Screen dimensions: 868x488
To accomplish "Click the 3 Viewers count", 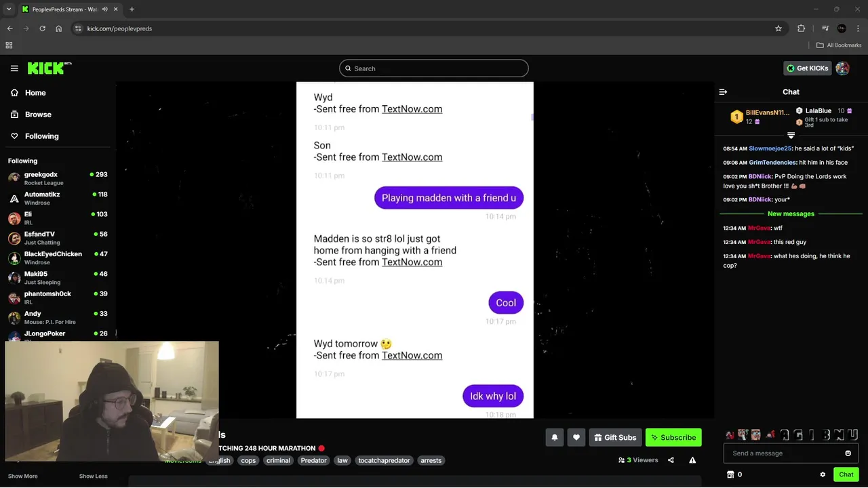I will [638, 460].
